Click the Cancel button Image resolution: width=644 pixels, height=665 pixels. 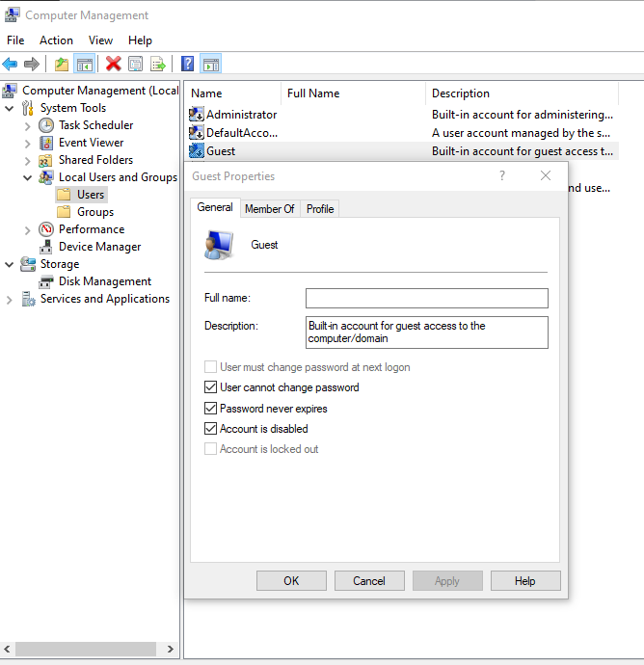[369, 580]
